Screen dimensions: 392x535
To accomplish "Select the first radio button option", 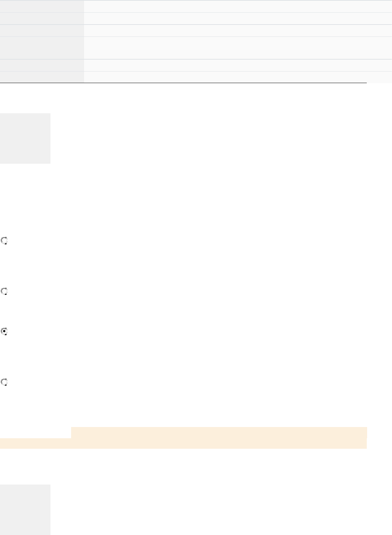I will click(4, 241).
